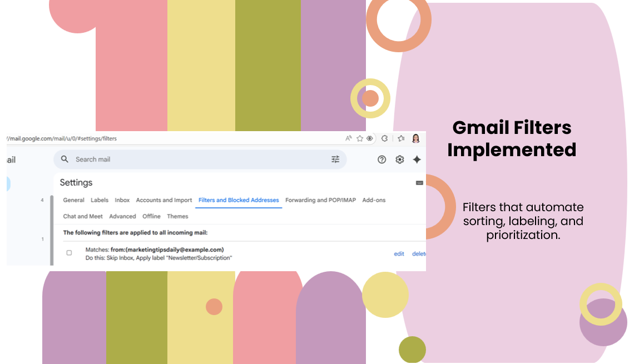639x364 pixels.
Task: Click the browser profile avatar picture
Action: point(415,138)
